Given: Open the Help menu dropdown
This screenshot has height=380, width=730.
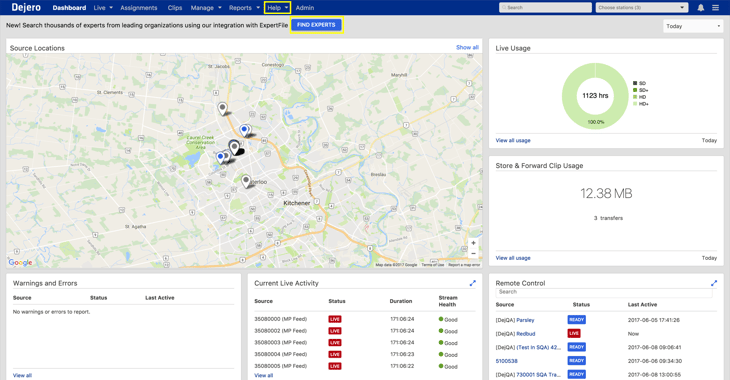Looking at the screenshot, I should pos(277,7).
